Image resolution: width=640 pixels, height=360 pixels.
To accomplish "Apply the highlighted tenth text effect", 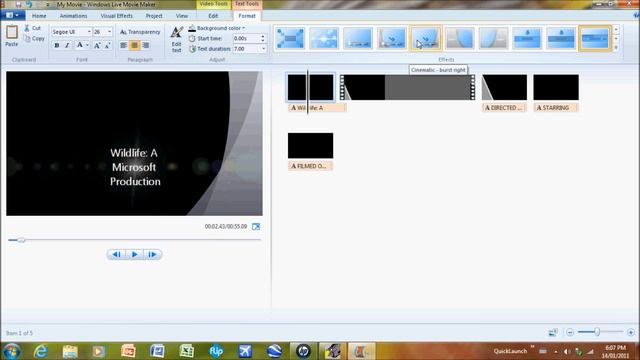I will (595, 38).
